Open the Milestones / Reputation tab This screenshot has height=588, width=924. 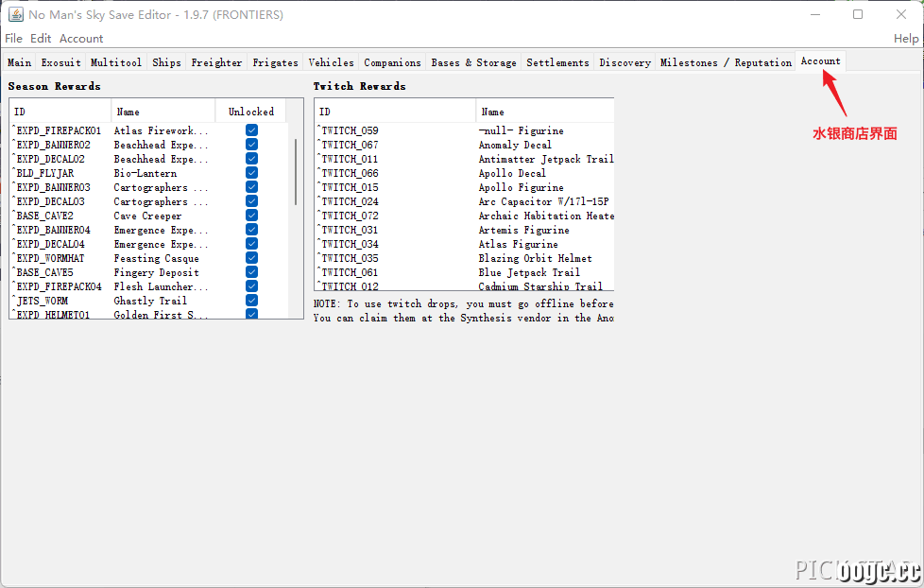tap(726, 62)
